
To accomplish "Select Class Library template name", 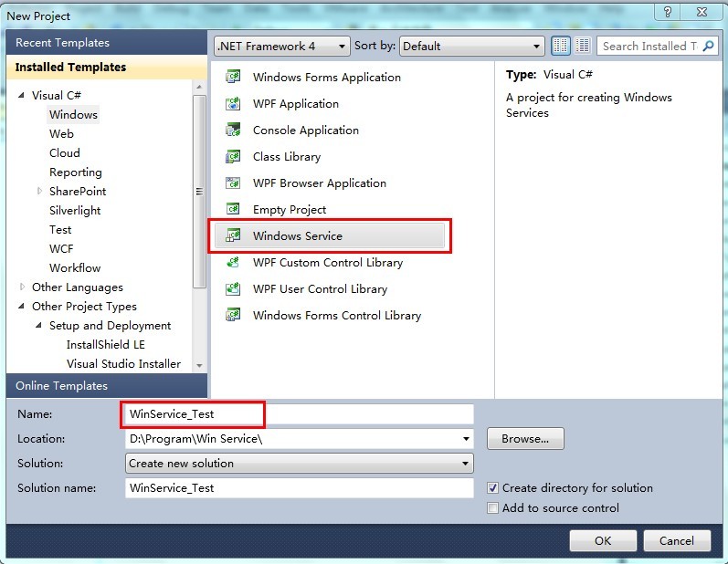I will (x=287, y=157).
